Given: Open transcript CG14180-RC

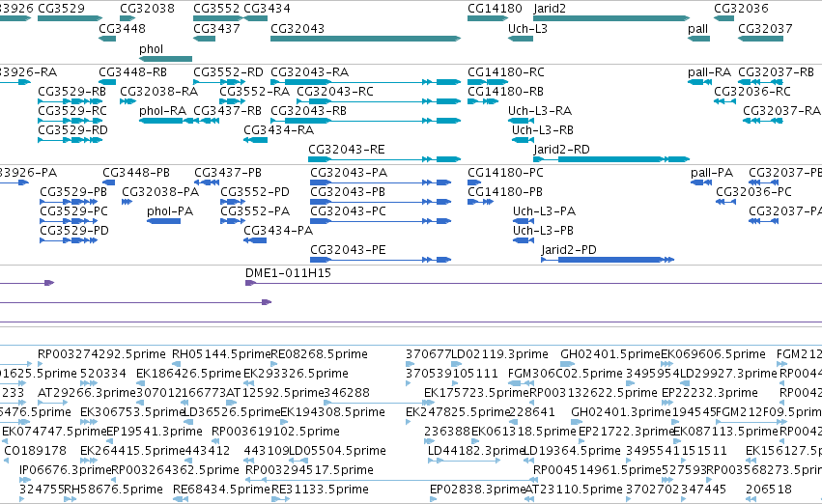Looking at the screenshot, I should pos(506,71).
